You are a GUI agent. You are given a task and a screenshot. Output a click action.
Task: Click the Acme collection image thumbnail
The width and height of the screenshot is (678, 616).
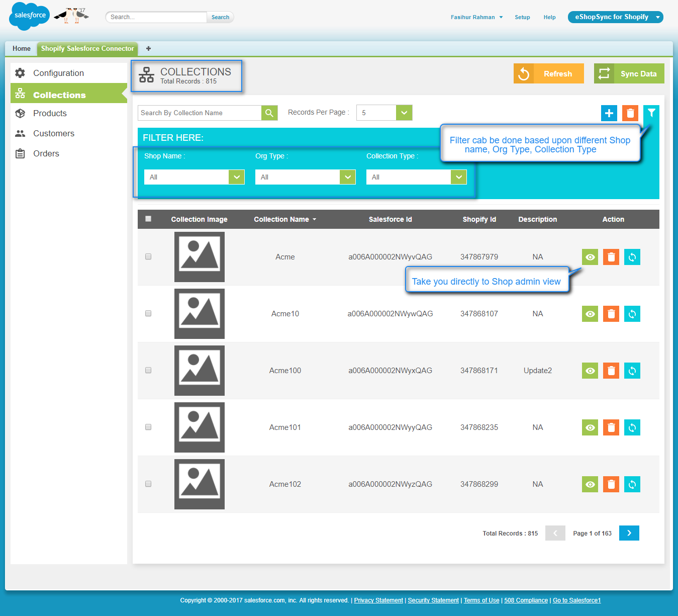200,257
